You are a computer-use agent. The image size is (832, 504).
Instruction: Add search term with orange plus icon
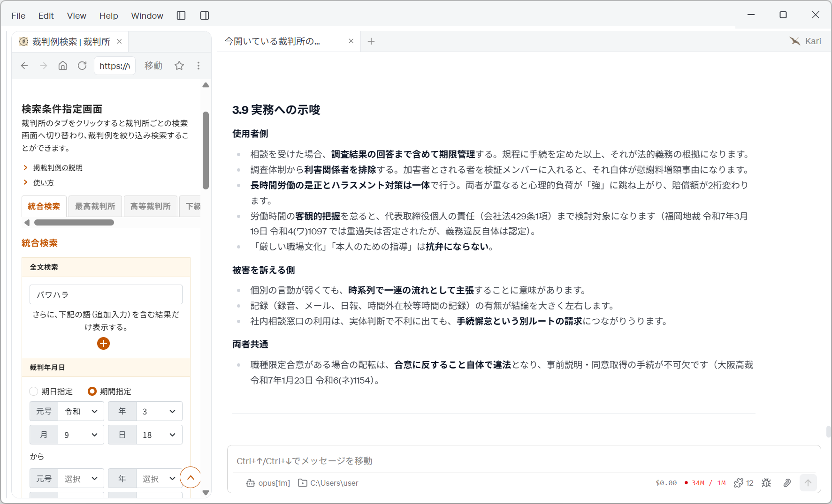click(x=103, y=344)
